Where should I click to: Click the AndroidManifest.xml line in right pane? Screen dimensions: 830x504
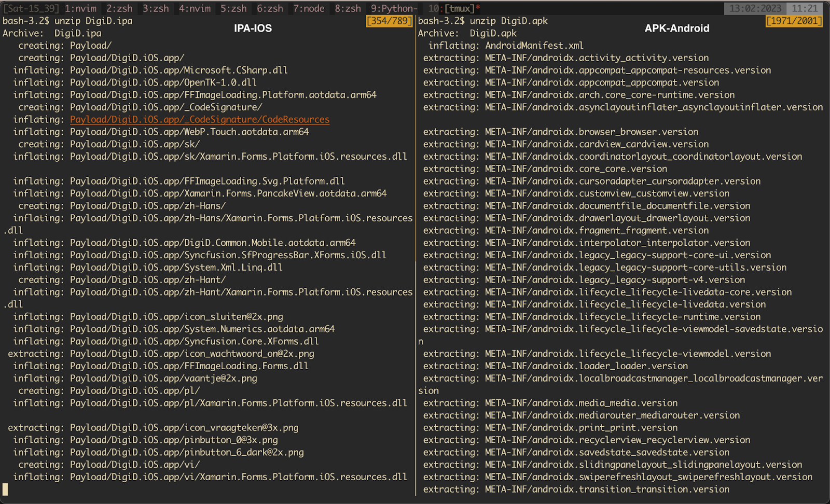click(x=534, y=46)
